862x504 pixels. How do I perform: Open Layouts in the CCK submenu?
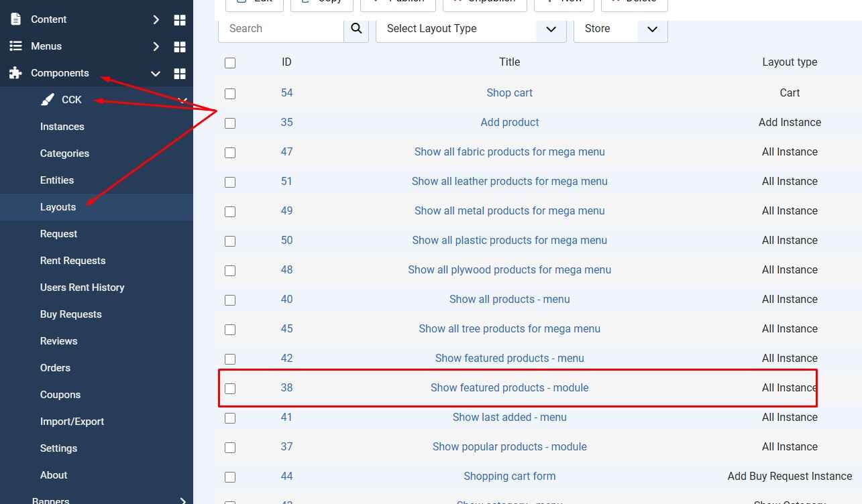58,207
